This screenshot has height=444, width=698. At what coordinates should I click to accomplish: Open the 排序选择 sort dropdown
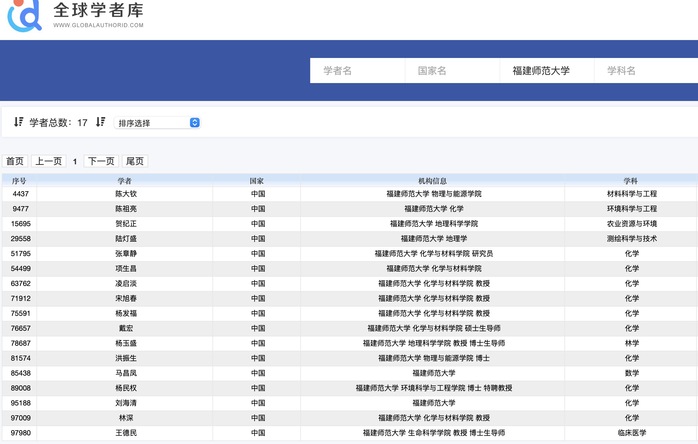tap(157, 123)
